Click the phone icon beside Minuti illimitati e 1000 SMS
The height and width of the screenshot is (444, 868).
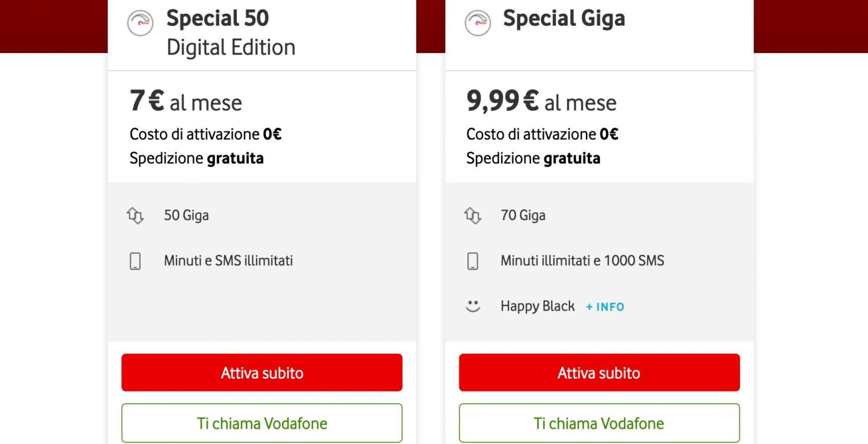click(x=473, y=261)
